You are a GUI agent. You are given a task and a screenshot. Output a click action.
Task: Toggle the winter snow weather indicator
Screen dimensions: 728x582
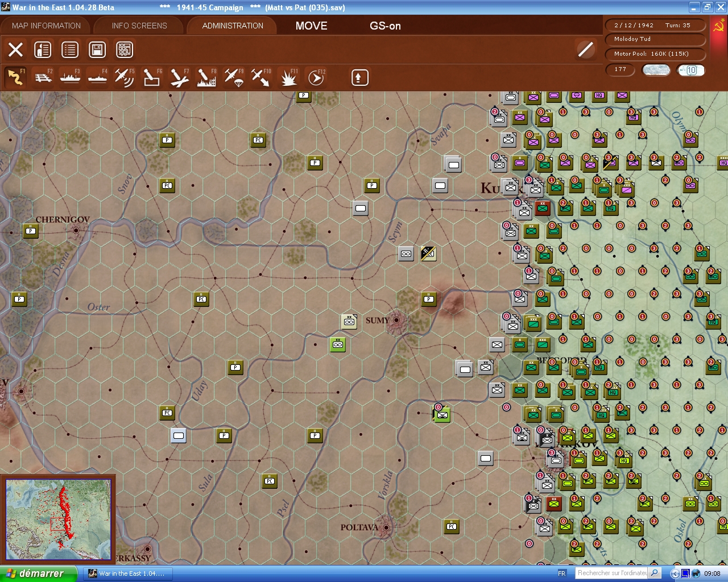click(x=656, y=70)
